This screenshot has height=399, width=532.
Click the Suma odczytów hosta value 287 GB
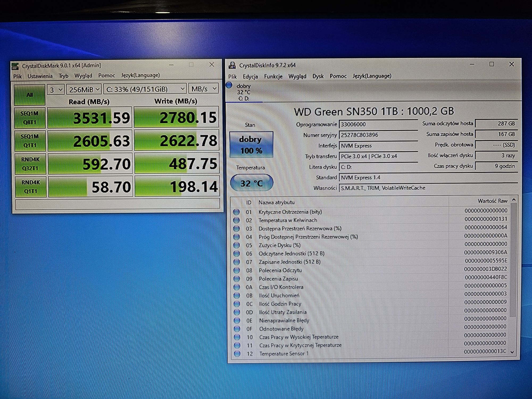point(496,123)
